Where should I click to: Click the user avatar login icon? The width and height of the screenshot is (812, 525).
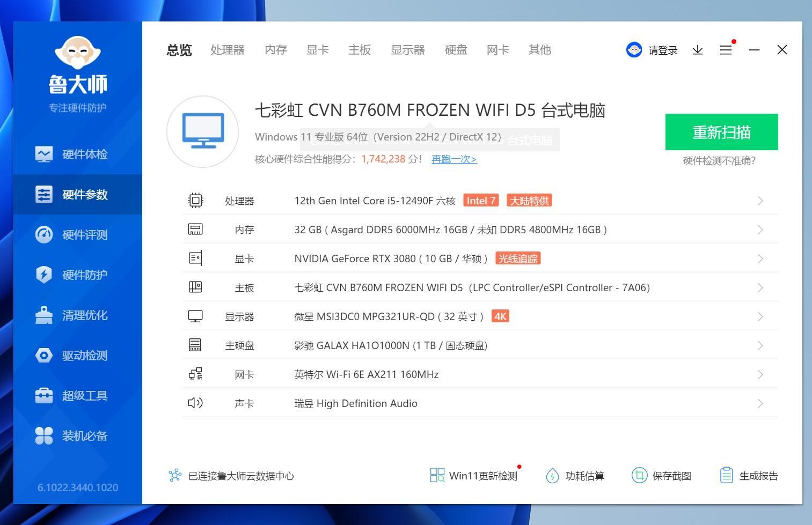click(634, 50)
